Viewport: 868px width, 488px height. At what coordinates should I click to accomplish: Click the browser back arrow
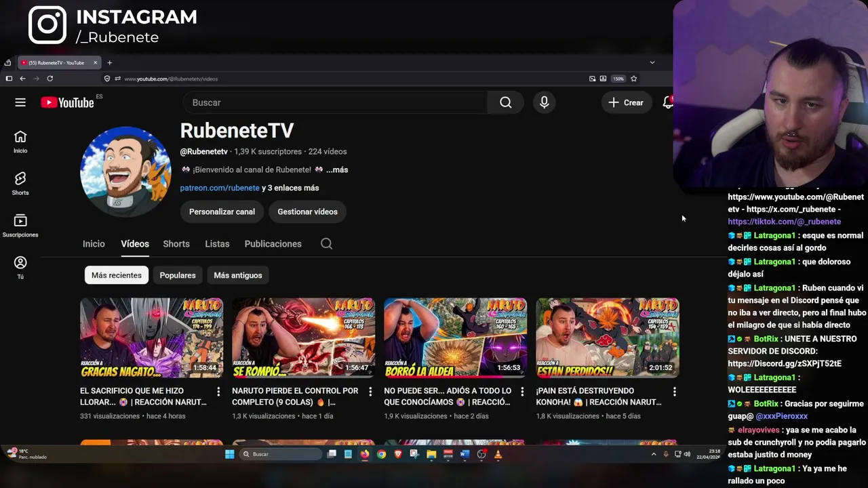22,79
